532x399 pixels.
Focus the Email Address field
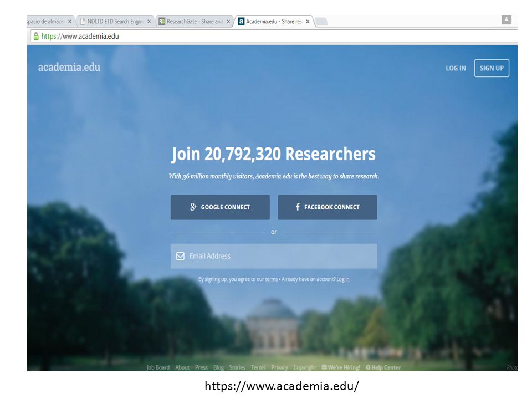click(x=274, y=256)
